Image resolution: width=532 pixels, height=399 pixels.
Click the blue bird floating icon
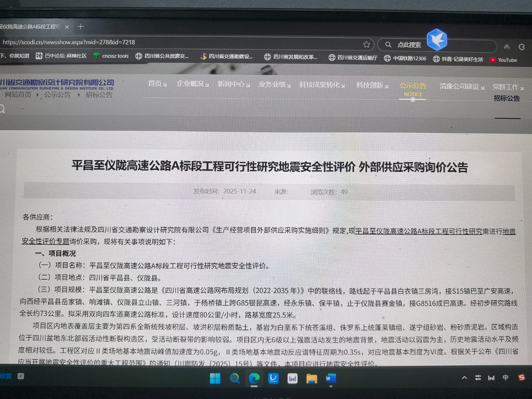pos(437,40)
